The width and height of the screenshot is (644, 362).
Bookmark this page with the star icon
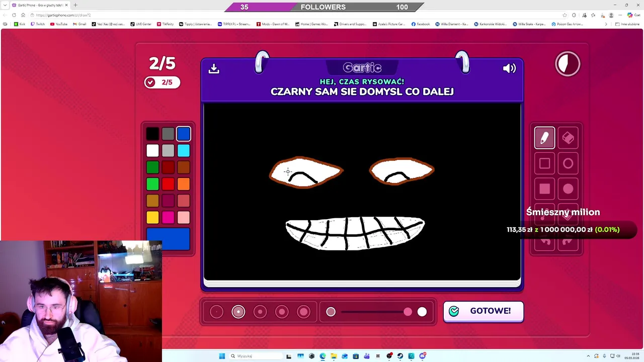(565, 15)
